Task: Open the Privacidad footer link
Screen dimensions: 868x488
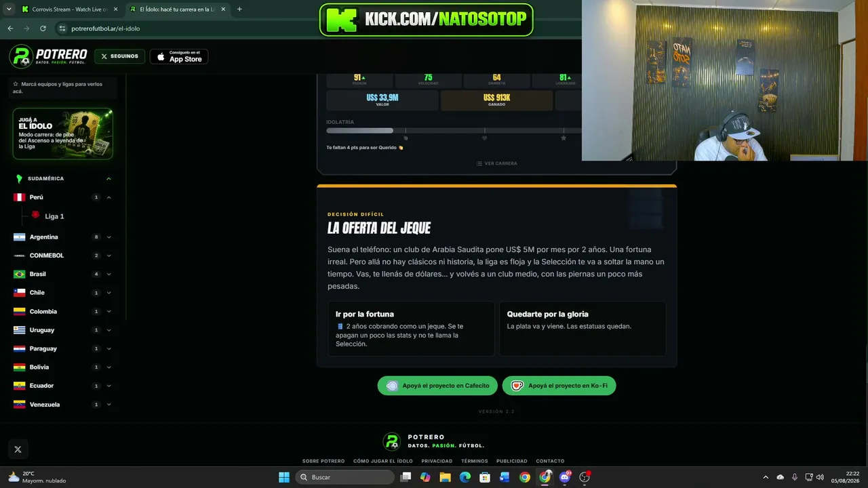Action: click(437, 461)
